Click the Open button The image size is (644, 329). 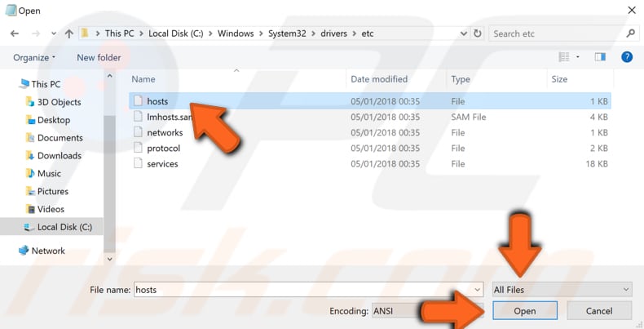(525, 311)
